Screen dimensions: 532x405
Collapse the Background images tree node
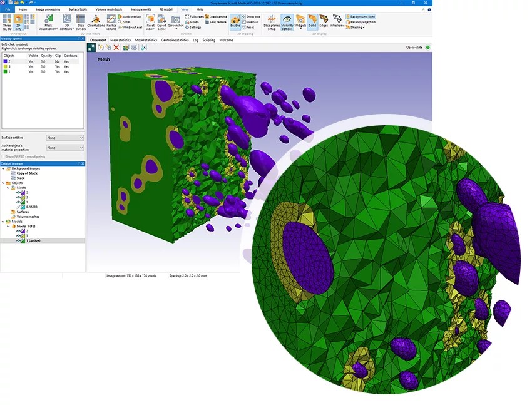pos(3,168)
